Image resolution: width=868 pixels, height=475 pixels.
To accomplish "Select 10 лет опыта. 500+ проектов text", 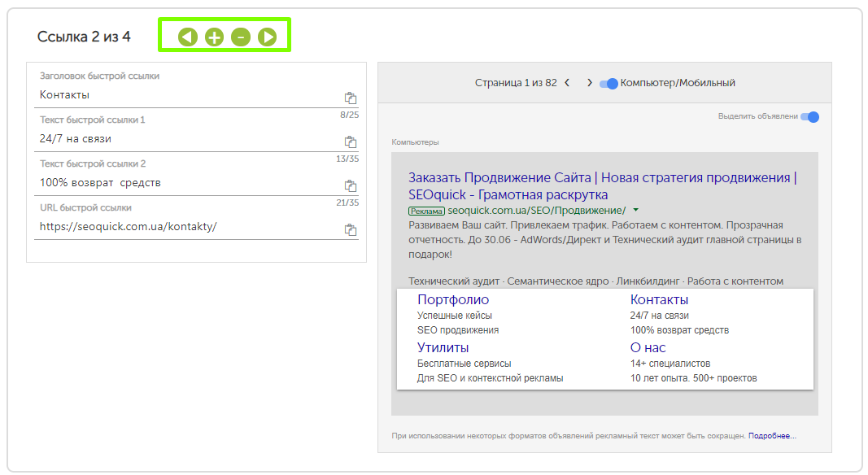I will click(693, 378).
